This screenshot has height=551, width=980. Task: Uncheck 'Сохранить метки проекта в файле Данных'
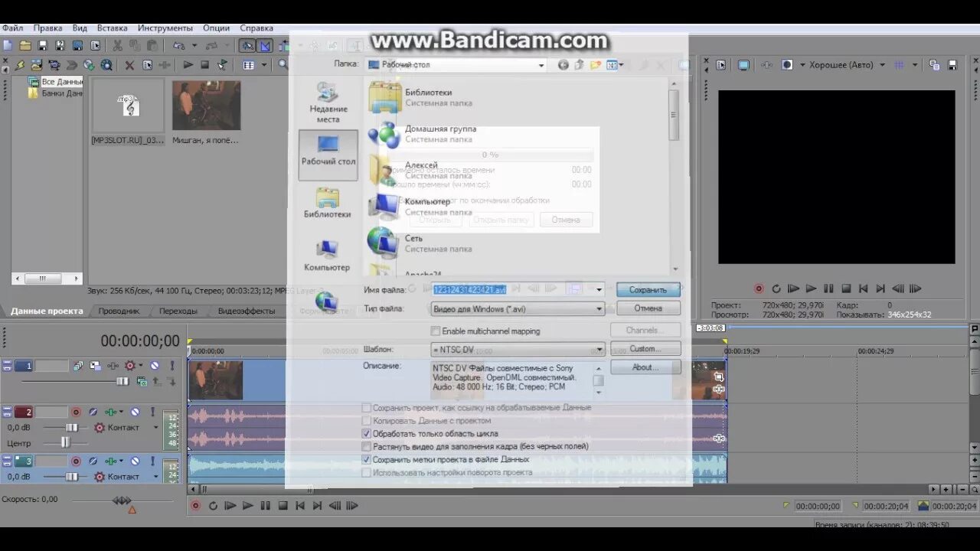(367, 460)
